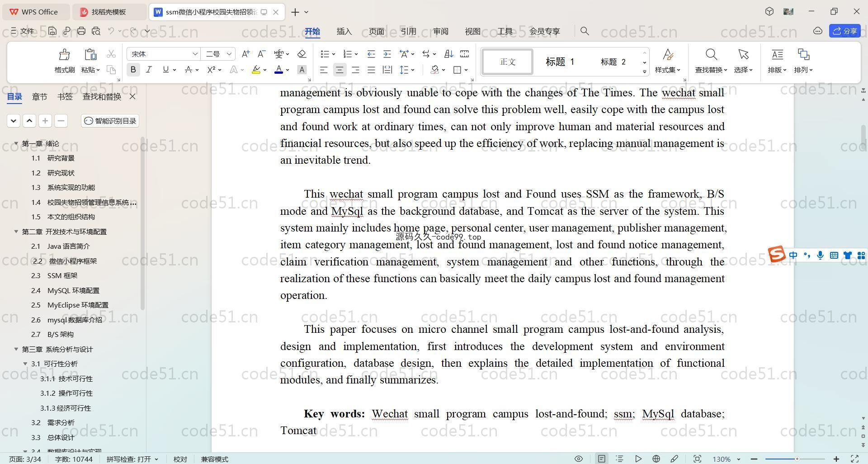
Task: Open the numbered list dropdown arrow
Action: point(356,54)
